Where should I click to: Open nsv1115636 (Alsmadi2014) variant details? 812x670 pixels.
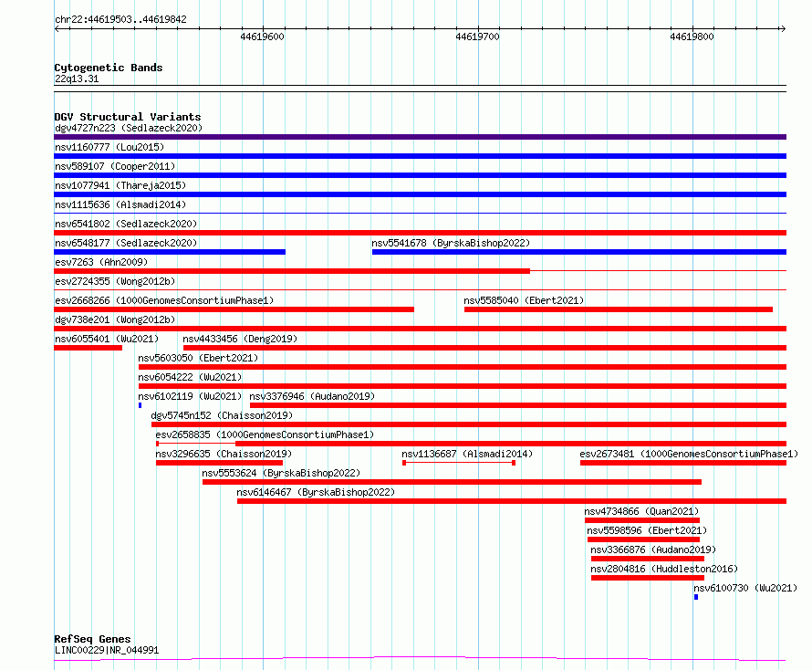(x=120, y=204)
